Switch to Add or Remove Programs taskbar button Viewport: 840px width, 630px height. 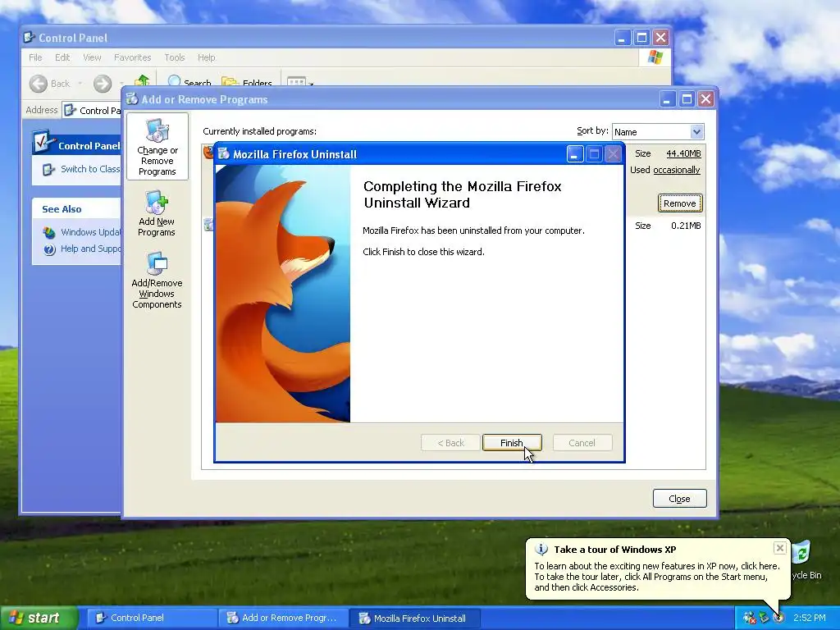(283, 618)
